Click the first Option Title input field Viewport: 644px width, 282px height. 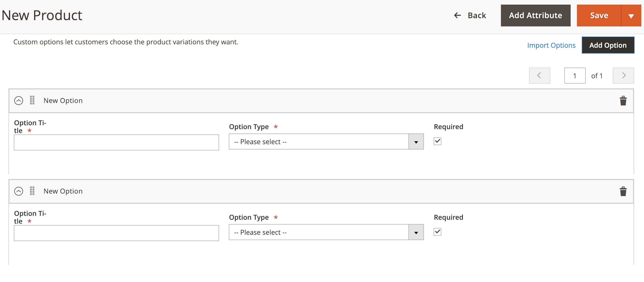click(x=116, y=142)
